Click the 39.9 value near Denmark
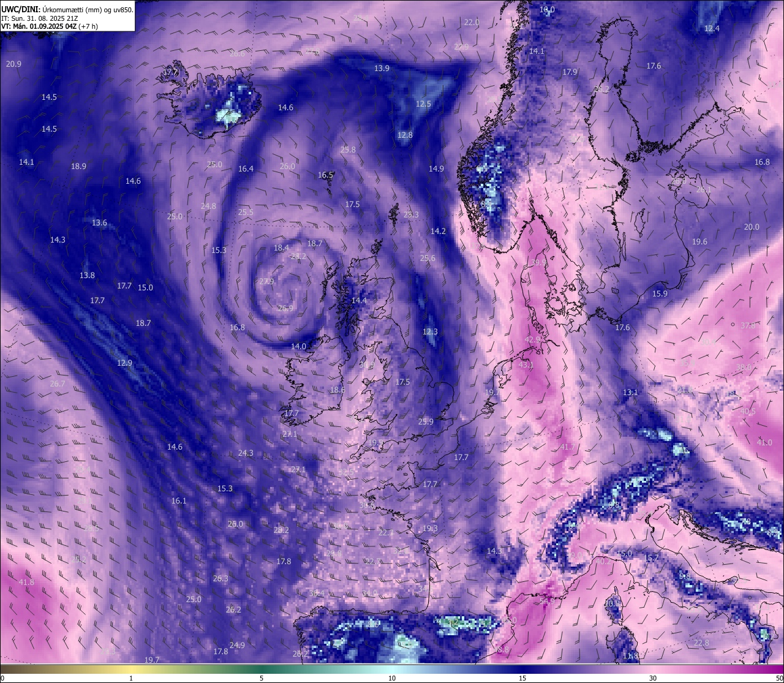Image resolution: width=784 pixels, height=683 pixels. (538, 262)
